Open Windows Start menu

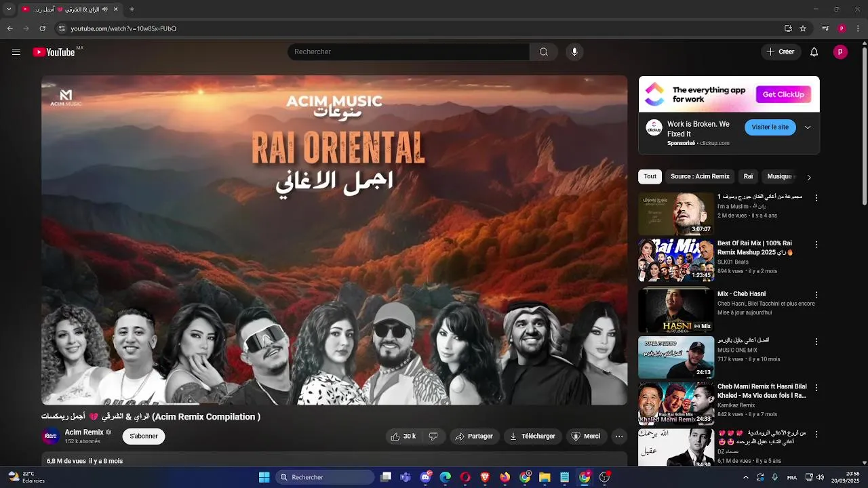[x=264, y=477]
